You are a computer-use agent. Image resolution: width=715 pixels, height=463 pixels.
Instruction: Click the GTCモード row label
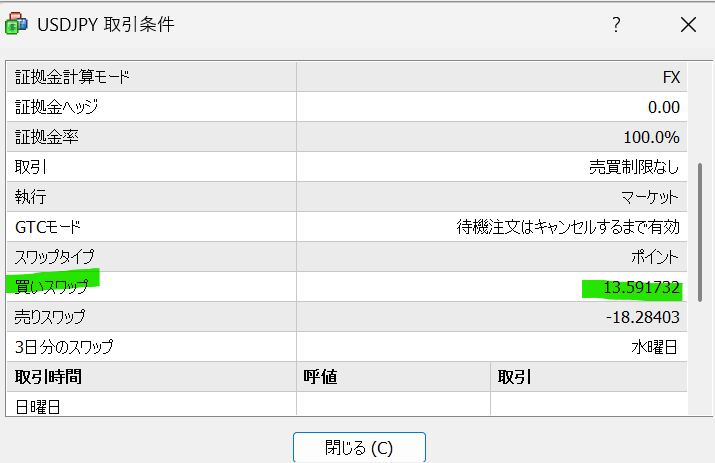pos(47,227)
